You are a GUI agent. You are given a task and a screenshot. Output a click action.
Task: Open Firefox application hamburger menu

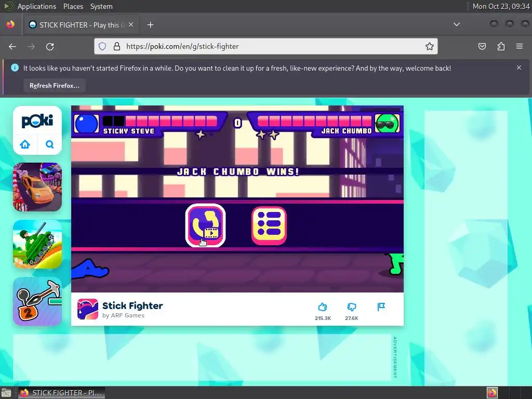(x=520, y=46)
